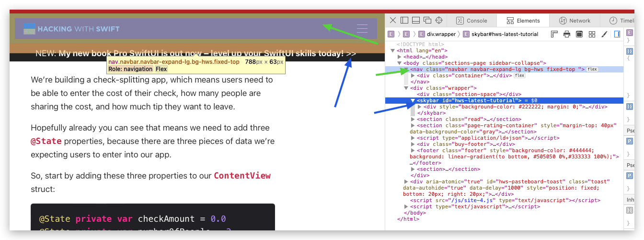
Task: Expand the page-rating-container section node
Action: (x=413, y=125)
